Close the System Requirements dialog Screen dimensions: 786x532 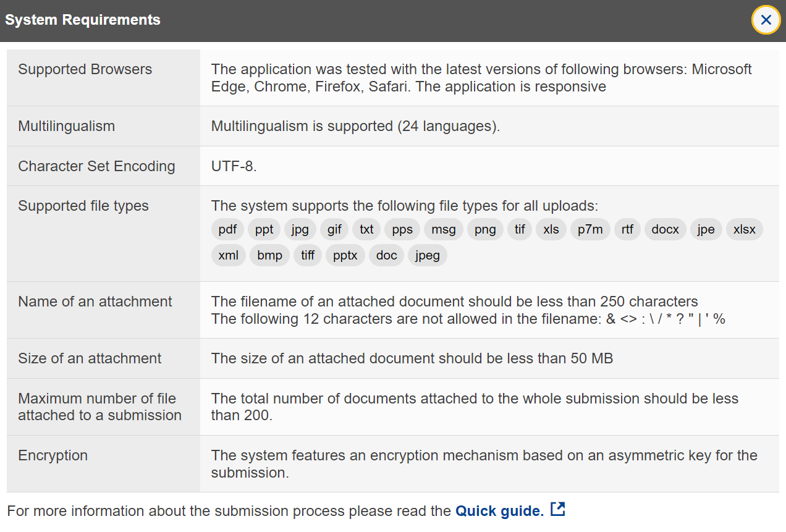(766, 20)
